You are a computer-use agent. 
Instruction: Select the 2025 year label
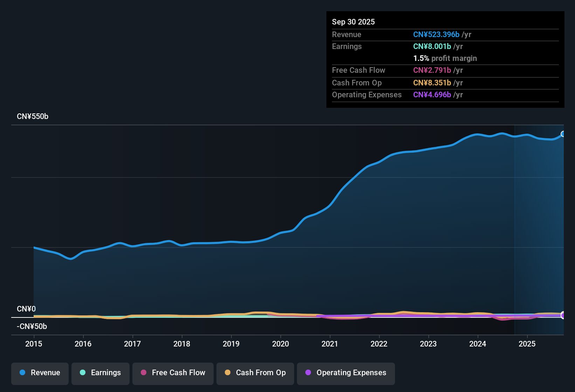[x=527, y=344]
